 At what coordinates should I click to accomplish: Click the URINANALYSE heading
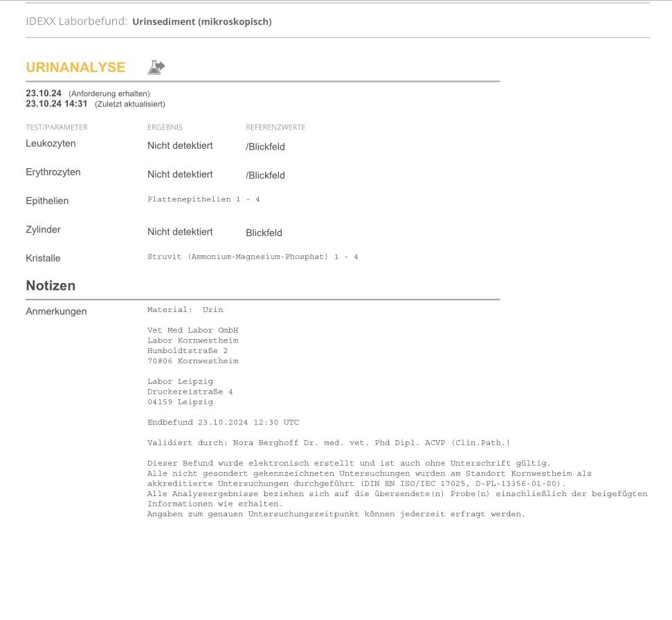tap(75, 67)
